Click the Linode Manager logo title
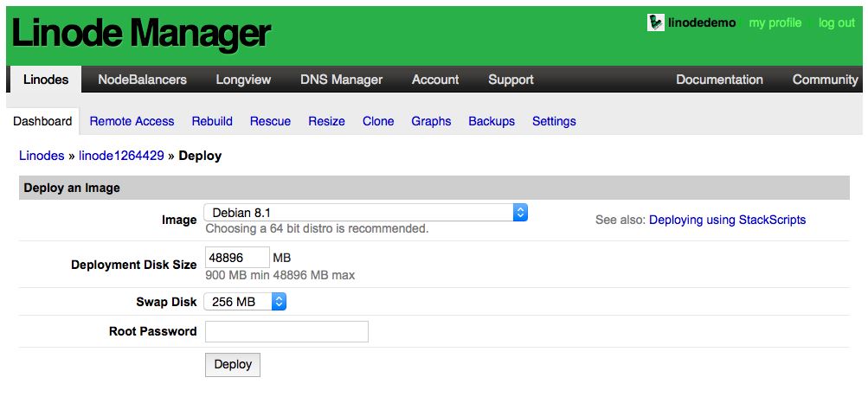The width and height of the screenshot is (868, 403). click(141, 33)
